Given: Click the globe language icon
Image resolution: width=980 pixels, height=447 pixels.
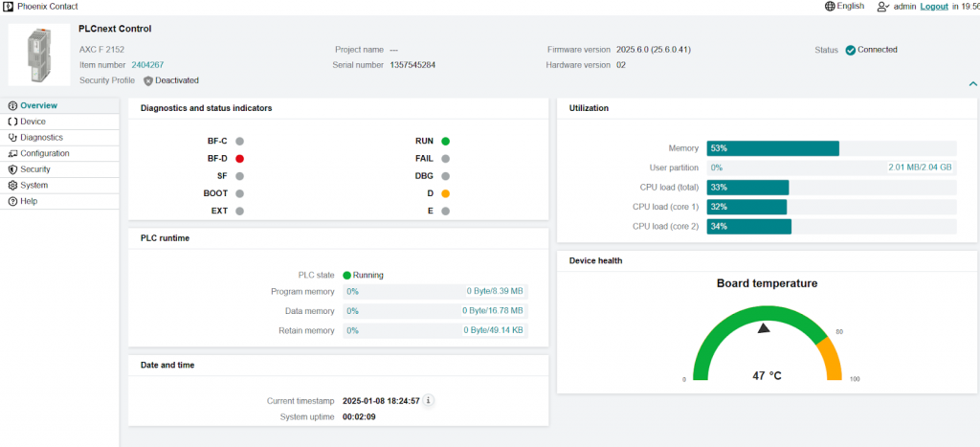Looking at the screenshot, I should point(830,6).
